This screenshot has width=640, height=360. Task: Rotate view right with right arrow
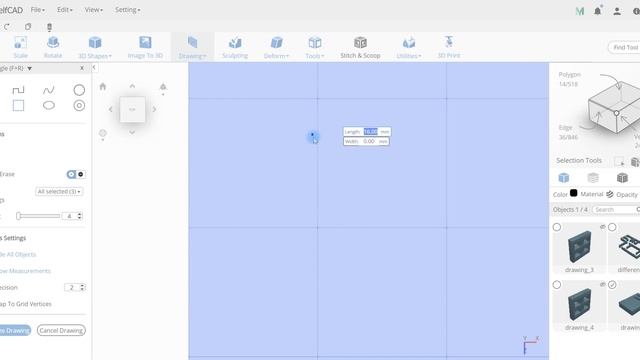tap(154, 109)
